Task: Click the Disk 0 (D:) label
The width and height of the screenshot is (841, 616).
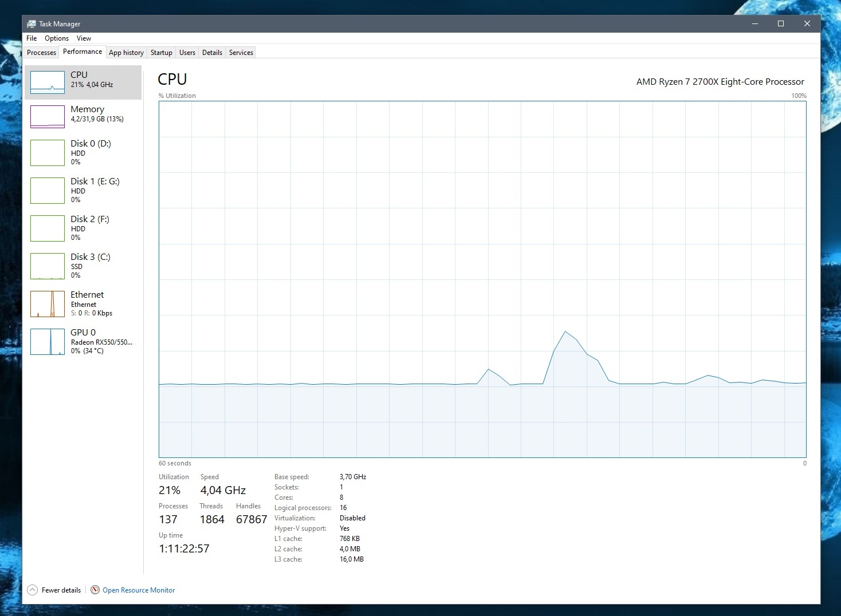Action: tap(91, 144)
